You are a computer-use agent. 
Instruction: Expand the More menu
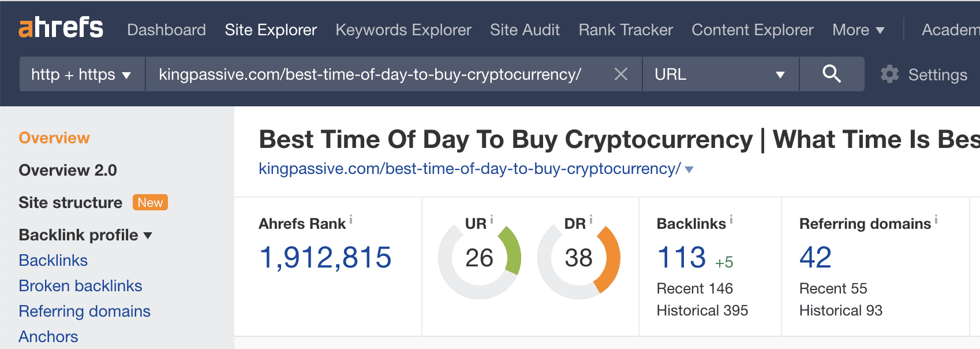[858, 30]
